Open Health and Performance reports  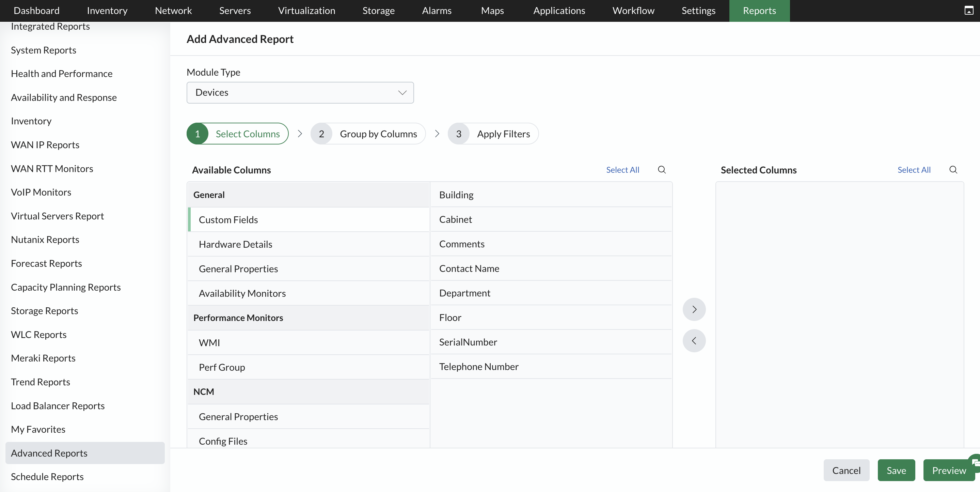[62, 74]
